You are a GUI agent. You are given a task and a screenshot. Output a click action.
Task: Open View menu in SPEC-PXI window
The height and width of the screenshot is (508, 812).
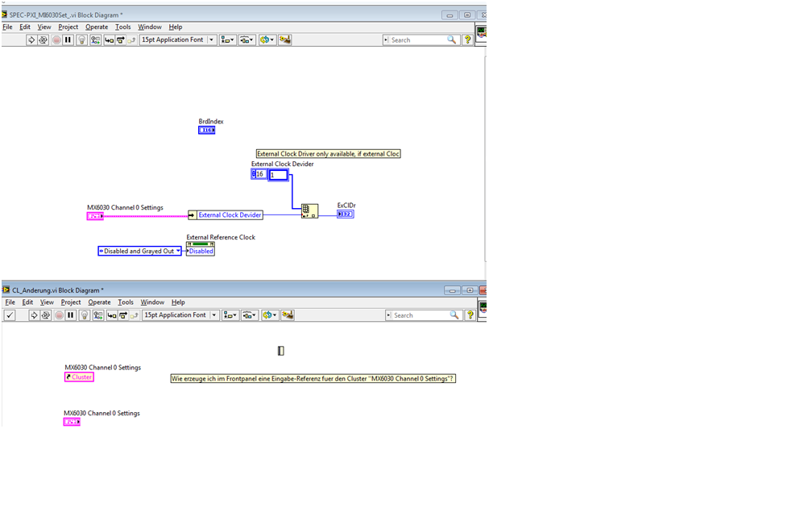pos(44,27)
